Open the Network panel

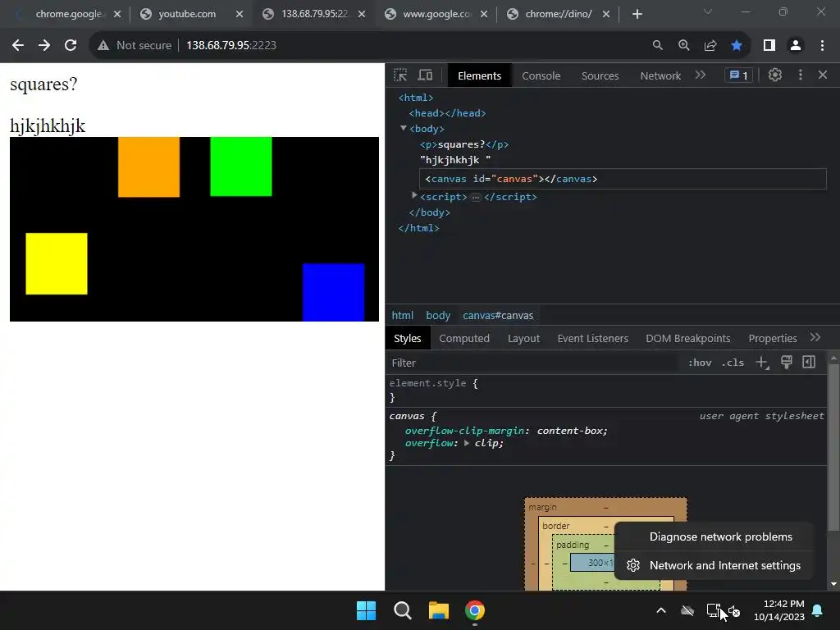tap(660, 76)
